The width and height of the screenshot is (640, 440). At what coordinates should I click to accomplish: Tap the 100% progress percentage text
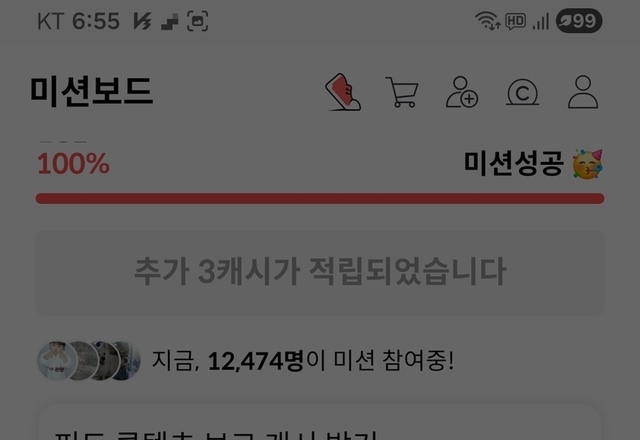tap(73, 164)
